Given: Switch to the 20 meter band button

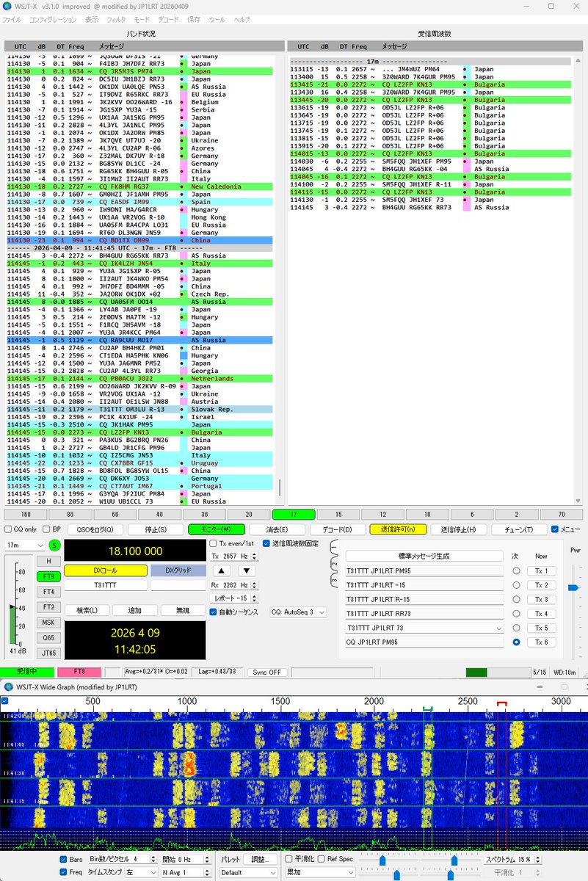Looking at the screenshot, I should point(248,515).
